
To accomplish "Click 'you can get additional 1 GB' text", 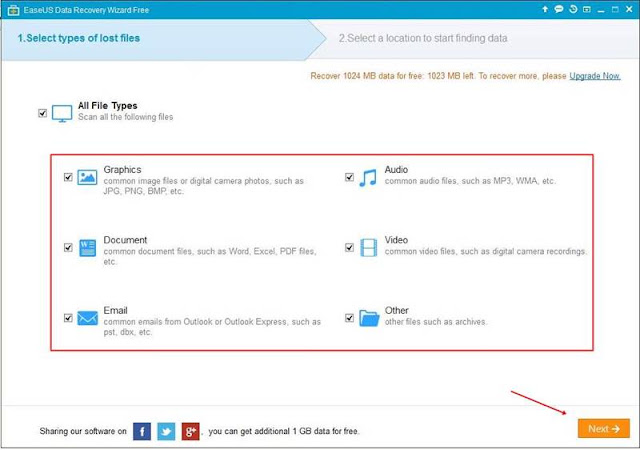I will [x=284, y=431].
